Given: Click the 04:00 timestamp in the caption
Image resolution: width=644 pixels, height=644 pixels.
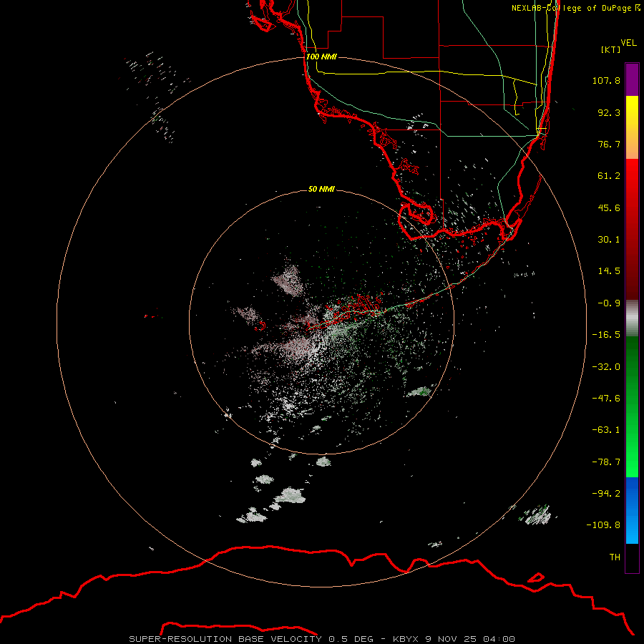Looking at the screenshot, I should coord(499,639).
